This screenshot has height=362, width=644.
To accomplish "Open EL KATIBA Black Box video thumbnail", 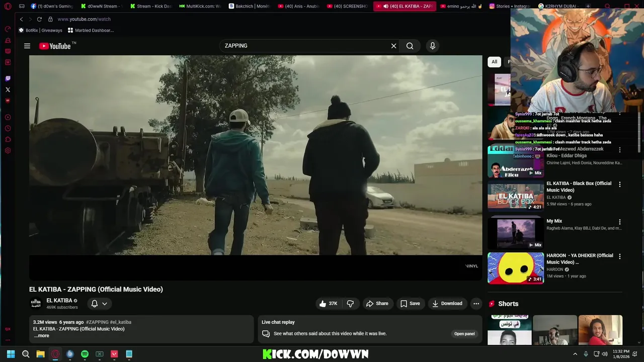I will [x=516, y=196].
